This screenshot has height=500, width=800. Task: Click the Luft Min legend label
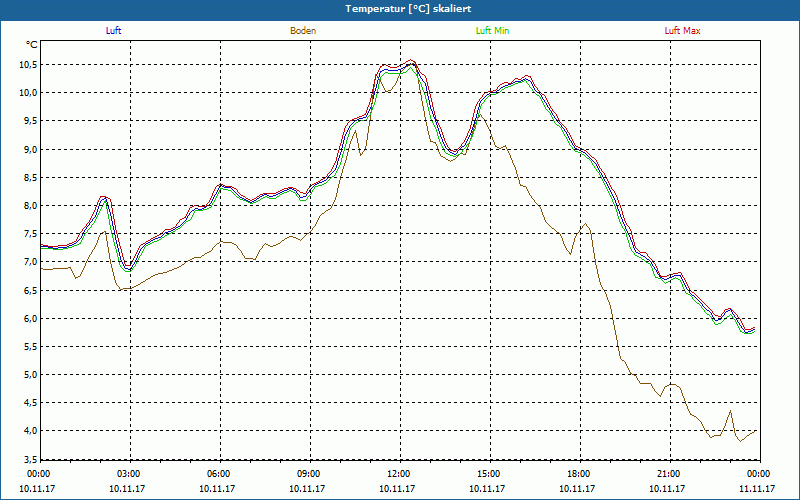point(492,31)
